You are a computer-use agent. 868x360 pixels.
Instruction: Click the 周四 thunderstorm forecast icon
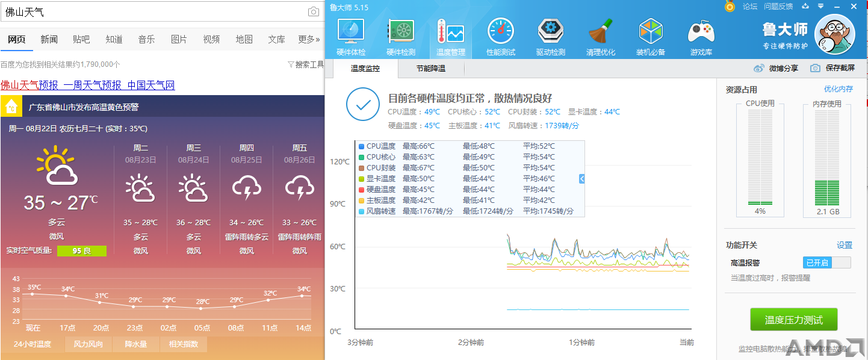pos(246,187)
